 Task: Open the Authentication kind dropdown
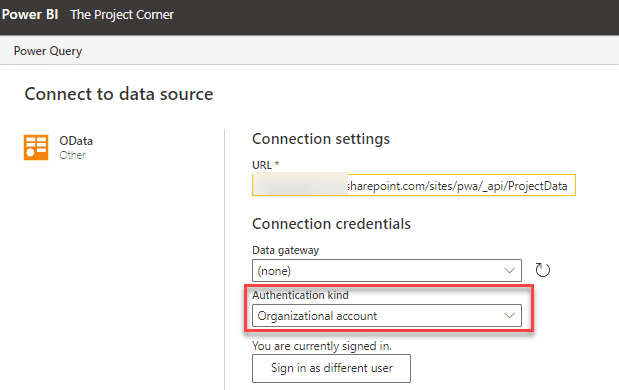(x=387, y=316)
